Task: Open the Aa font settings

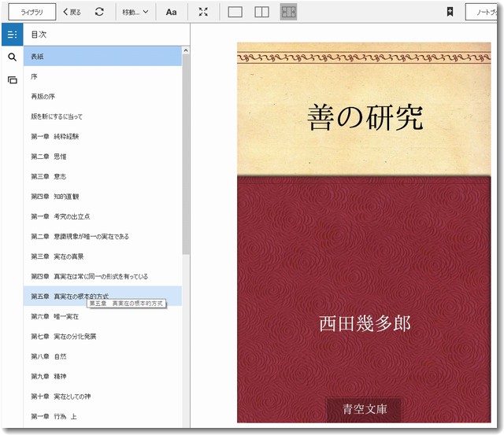Action: coord(172,13)
